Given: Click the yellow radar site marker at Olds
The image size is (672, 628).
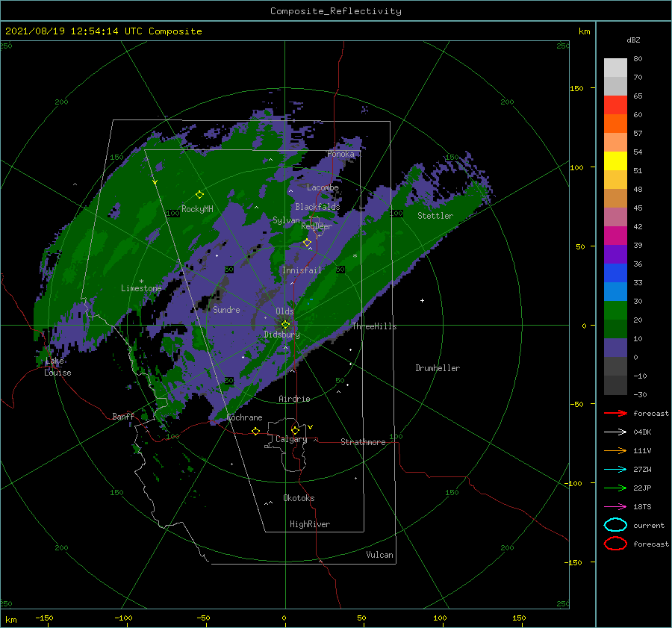Looking at the screenshot, I should [285, 325].
